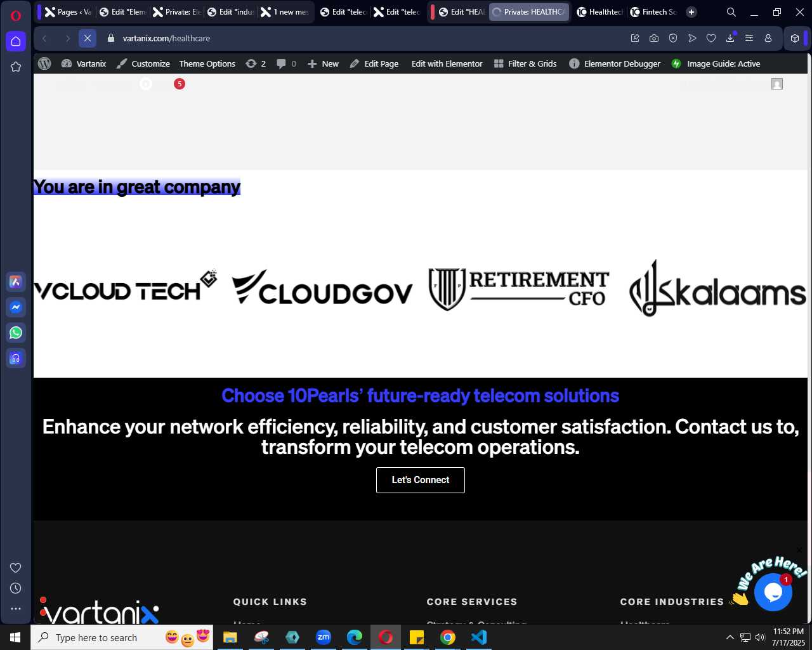This screenshot has width=812, height=650.
Task: Open the Opera start page home icon
Action: 16,41
